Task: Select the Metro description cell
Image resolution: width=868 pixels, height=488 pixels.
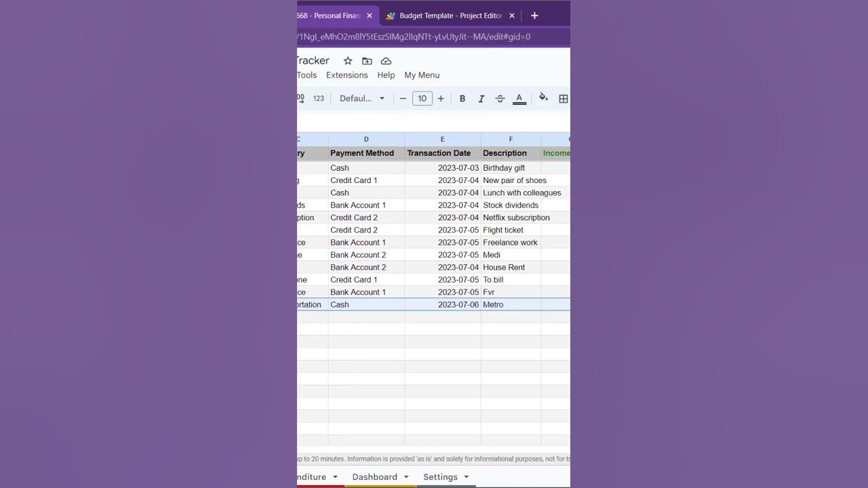Action: coord(511,304)
